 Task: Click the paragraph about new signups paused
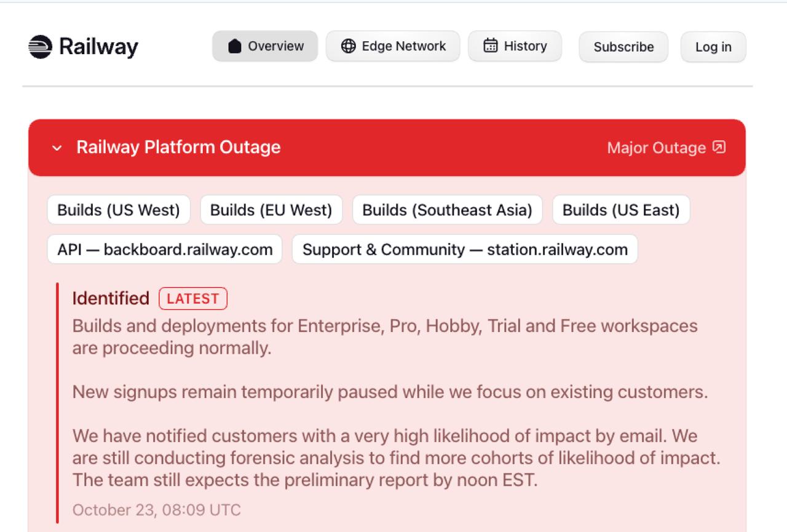tap(390, 392)
